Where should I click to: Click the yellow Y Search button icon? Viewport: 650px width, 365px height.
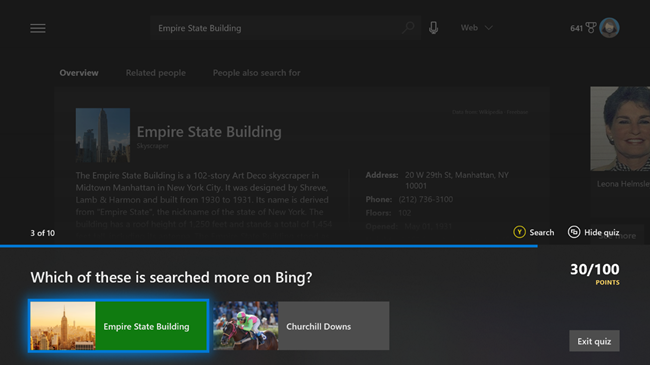pos(519,232)
